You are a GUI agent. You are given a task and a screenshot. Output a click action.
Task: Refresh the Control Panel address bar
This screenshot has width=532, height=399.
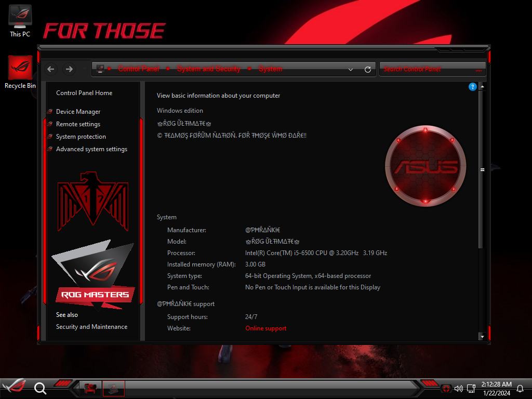click(368, 70)
